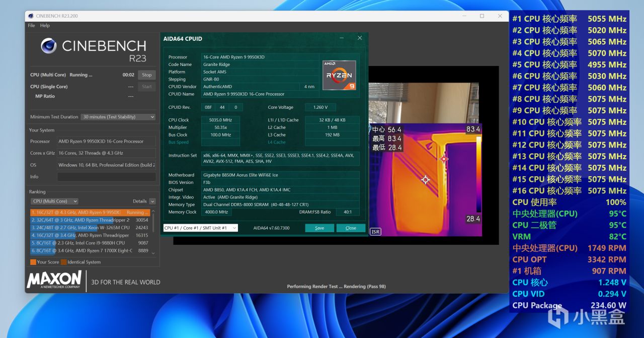Click the MAXON logo
Image resolution: width=644 pixels, height=338 pixels.
point(54,280)
